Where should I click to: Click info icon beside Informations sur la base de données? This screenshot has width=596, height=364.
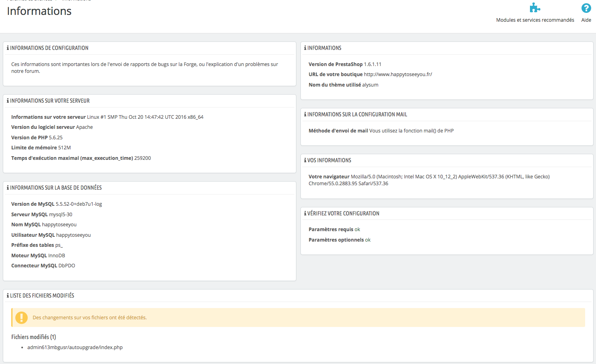pyautogui.click(x=8, y=188)
